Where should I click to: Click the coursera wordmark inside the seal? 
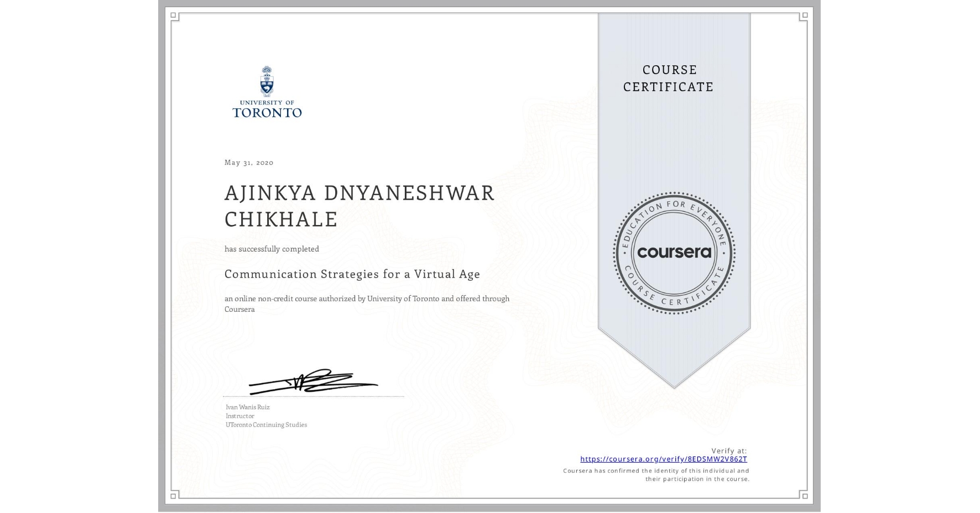(675, 253)
